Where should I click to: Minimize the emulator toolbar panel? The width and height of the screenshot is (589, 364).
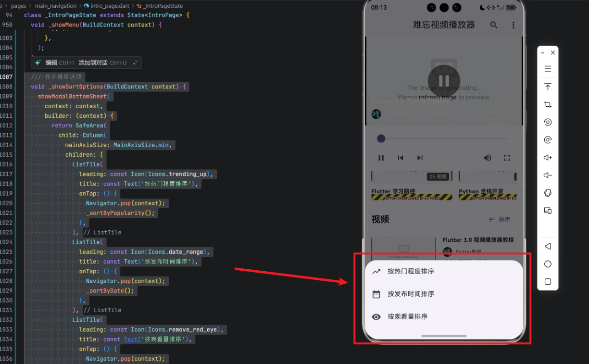(542, 52)
